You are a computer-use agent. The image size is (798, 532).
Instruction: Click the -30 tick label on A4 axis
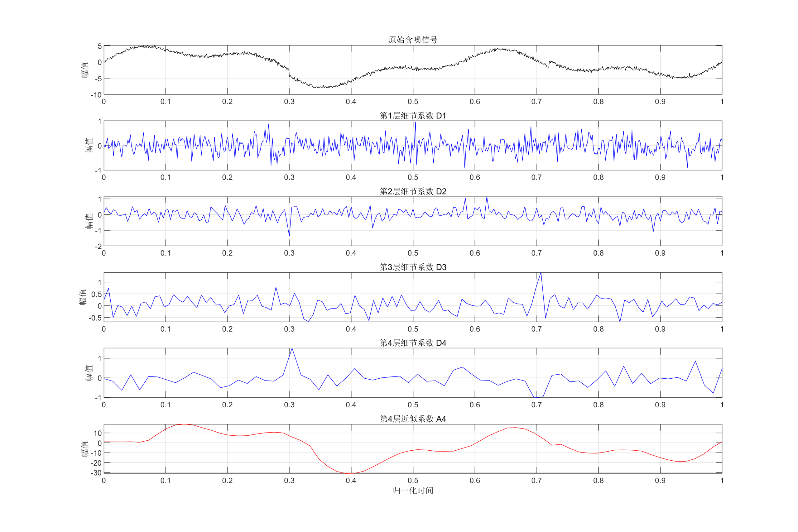(x=96, y=472)
